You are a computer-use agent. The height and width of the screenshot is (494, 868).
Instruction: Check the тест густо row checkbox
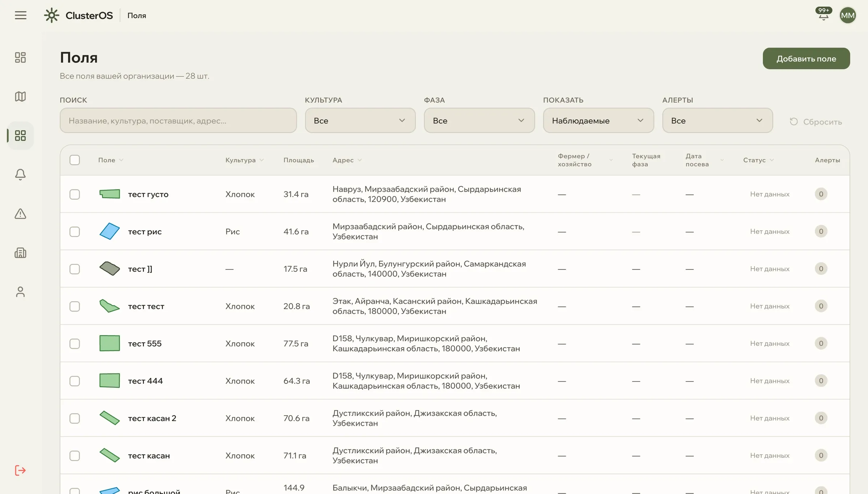(75, 194)
